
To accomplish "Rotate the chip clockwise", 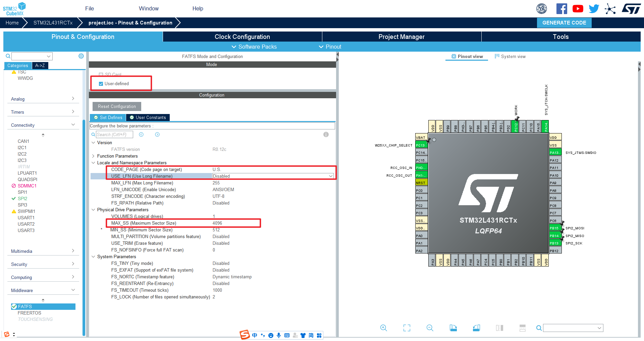I will pos(453,328).
